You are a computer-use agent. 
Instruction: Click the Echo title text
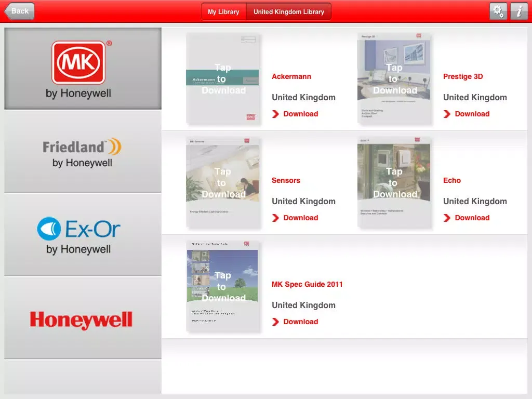pyautogui.click(x=452, y=180)
